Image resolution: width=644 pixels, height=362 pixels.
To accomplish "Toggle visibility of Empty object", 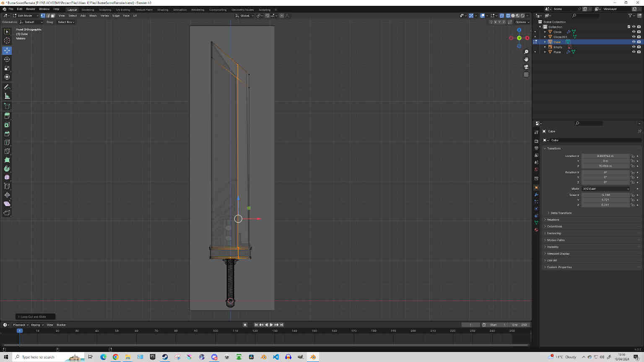I will click(634, 47).
